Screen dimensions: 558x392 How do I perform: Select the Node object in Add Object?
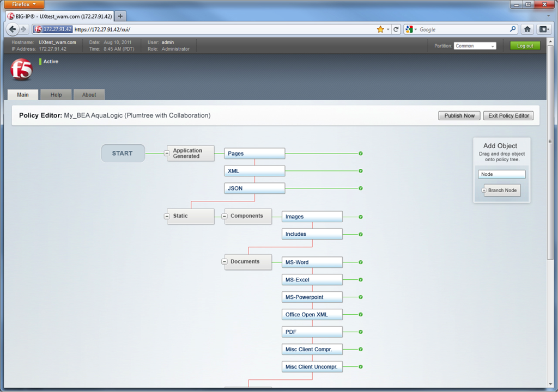[502, 174]
